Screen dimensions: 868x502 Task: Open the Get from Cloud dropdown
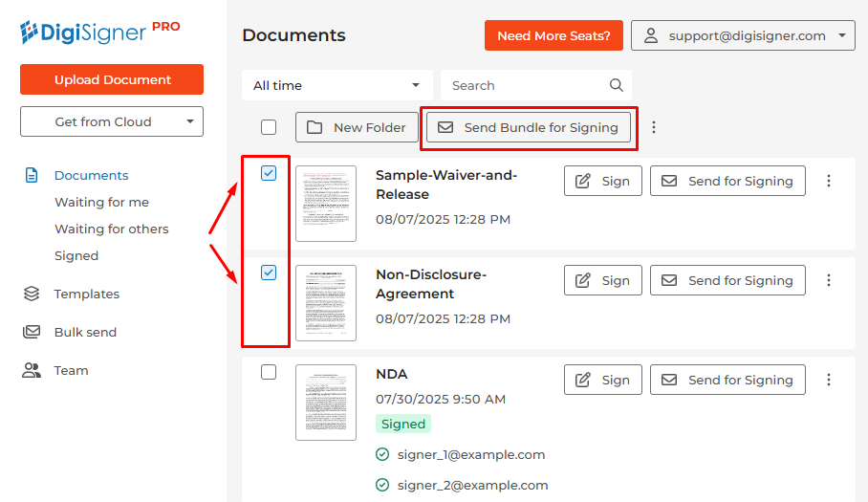(112, 121)
